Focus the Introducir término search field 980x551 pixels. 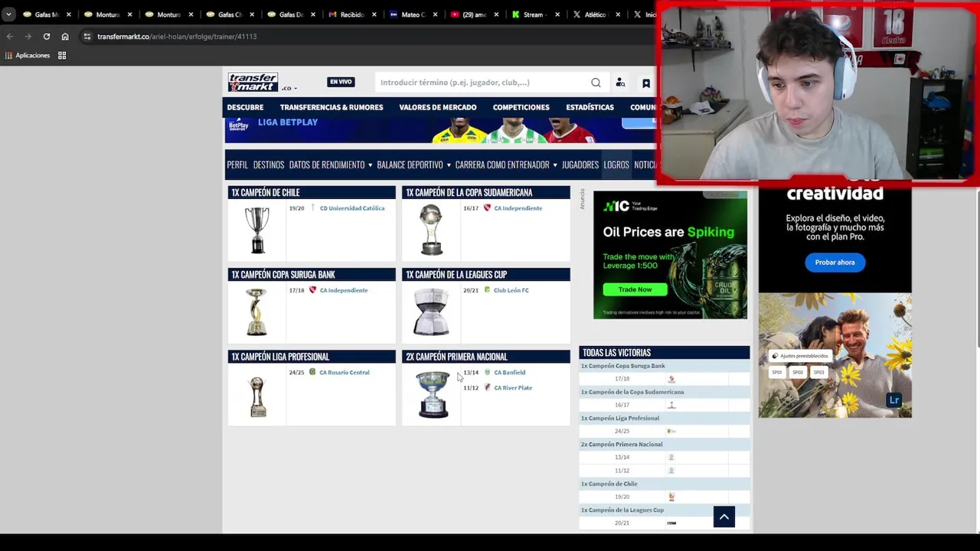482,83
